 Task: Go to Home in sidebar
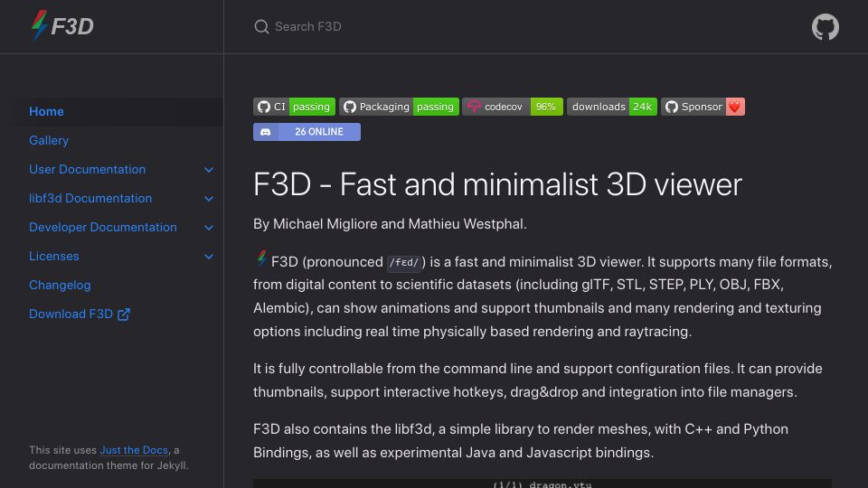pyautogui.click(x=46, y=111)
